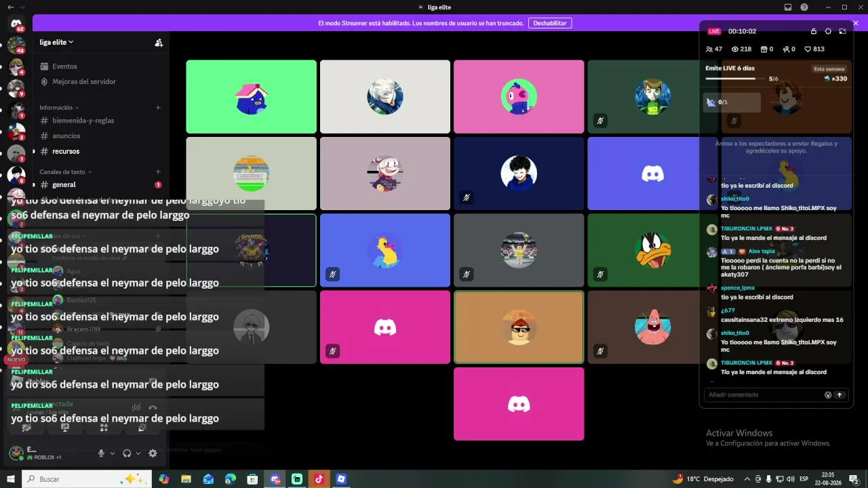The height and width of the screenshot is (488, 868).
Task: Open the help icon in title bar
Action: (804, 7)
